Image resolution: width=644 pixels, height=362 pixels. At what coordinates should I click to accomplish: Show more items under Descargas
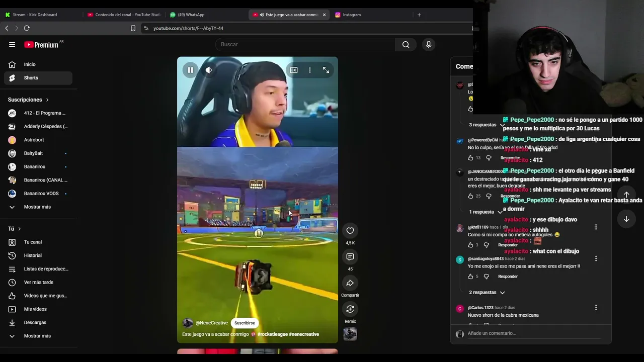pyautogui.click(x=38, y=336)
